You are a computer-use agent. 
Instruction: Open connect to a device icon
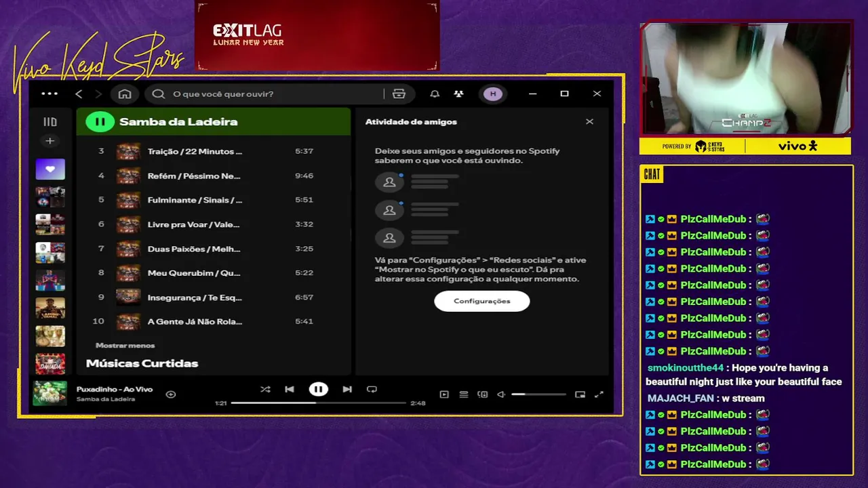(x=483, y=394)
